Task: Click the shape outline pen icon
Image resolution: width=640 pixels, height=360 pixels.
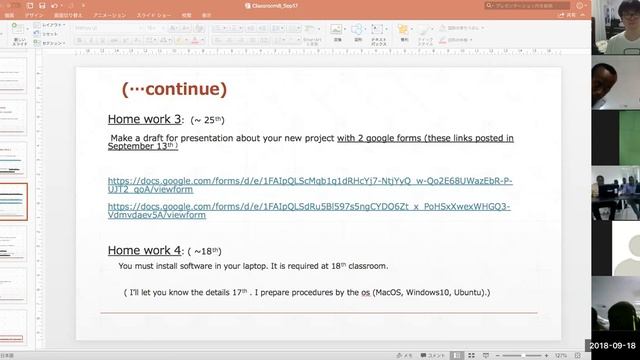Action: 443,40
